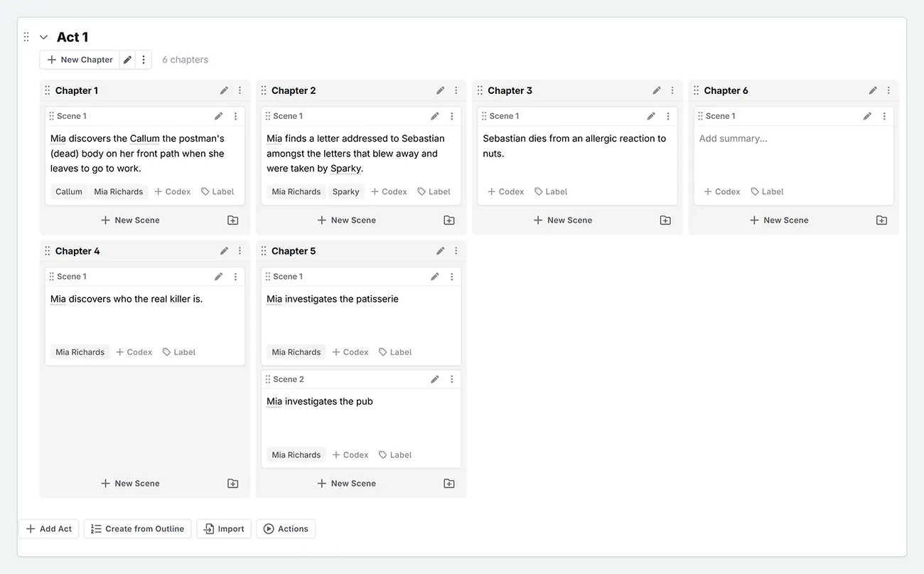Viewport: 924px width, 574px height.
Task: Click Create from Outline
Action: click(137, 528)
